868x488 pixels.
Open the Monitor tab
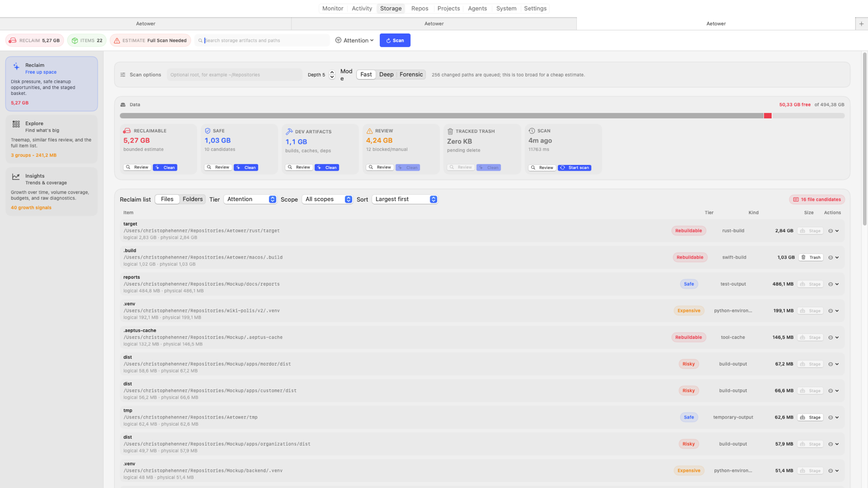point(333,8)
